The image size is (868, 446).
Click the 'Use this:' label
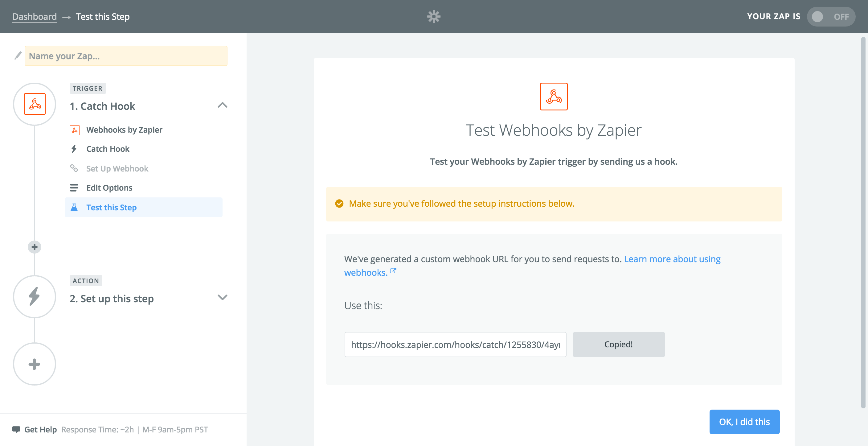point(363,305)
